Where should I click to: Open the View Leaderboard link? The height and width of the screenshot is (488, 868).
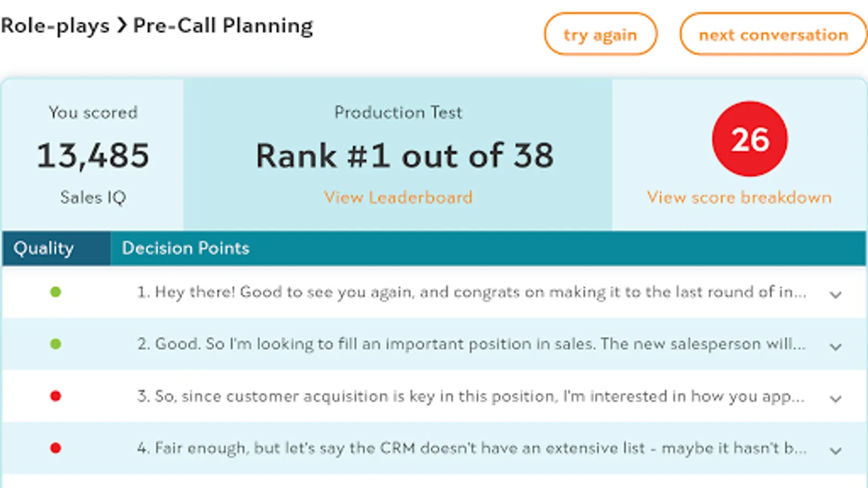point(398,197)
